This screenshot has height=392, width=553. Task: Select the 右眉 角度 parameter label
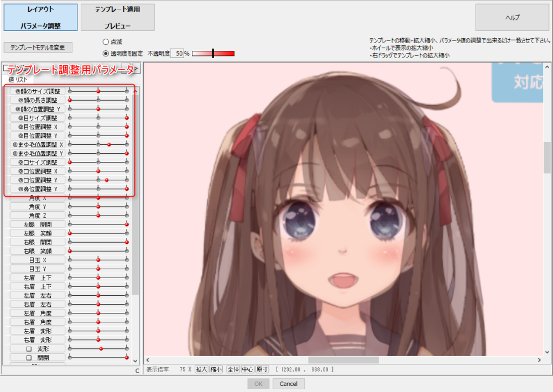coord(38,322)
